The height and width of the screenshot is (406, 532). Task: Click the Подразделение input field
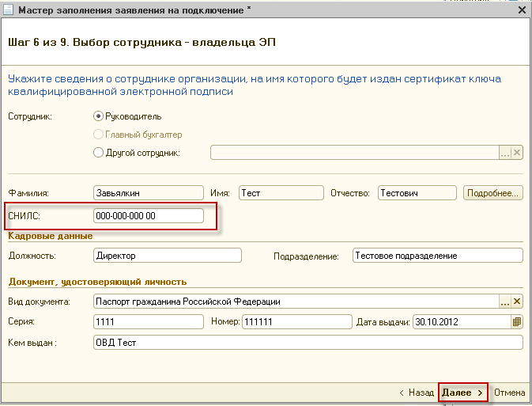[x=437, y=256]
